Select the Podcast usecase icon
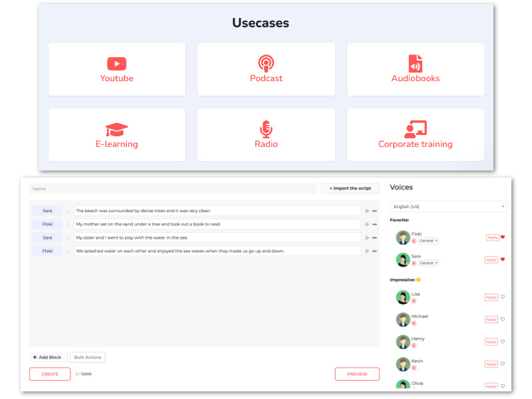This screenshot has height=399, width=532. tap(266, 63)
